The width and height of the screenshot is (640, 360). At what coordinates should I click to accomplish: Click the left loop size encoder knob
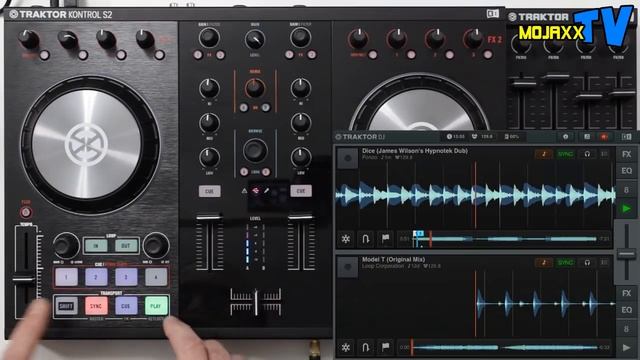click(x=65, y=245)
